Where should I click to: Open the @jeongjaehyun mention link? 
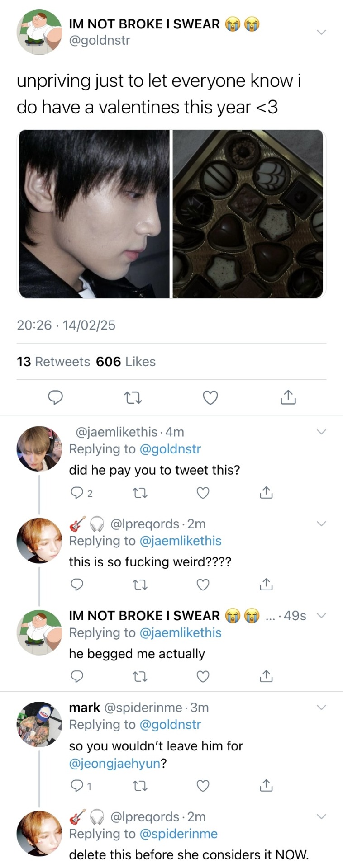point(114,764)
